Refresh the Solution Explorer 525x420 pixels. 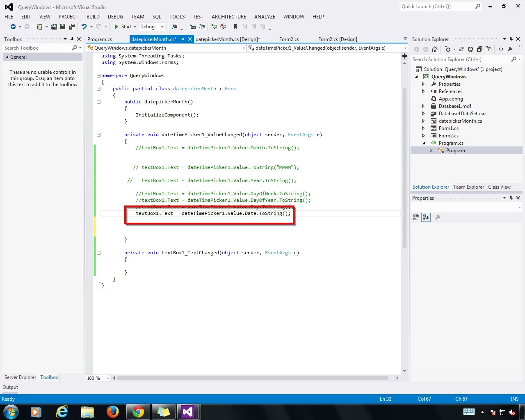(471, 49)
